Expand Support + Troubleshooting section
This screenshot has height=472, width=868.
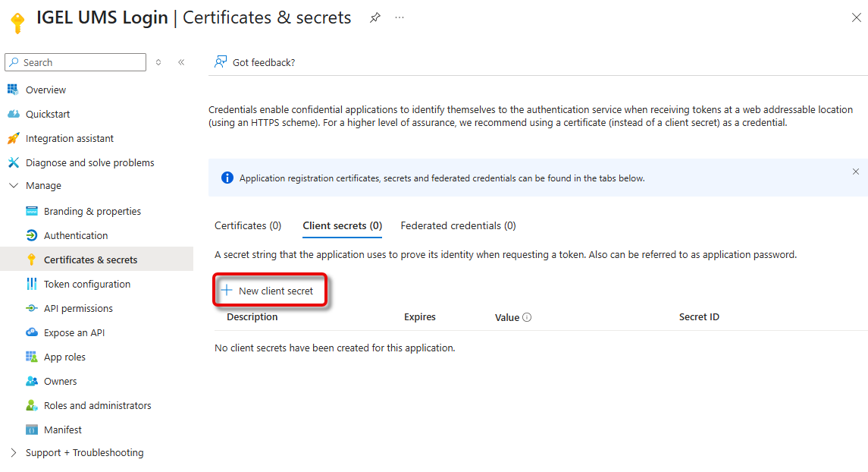click(13, 452)
